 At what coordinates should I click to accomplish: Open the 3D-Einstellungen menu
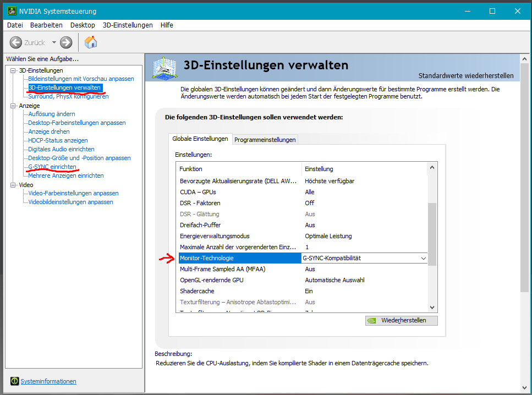[x=128, y=25]
